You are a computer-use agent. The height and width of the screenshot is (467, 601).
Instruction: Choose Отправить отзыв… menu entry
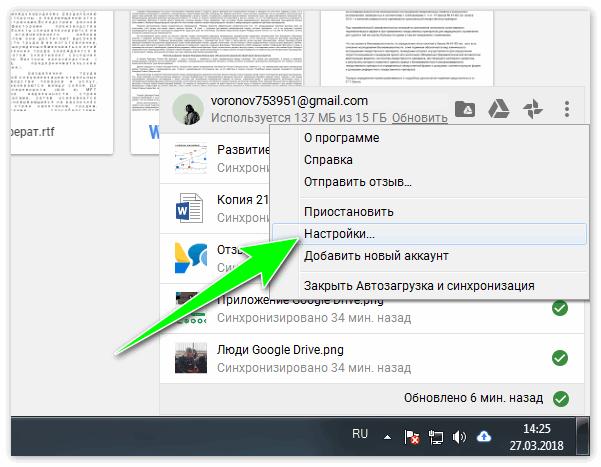click(x=429, y=182)
